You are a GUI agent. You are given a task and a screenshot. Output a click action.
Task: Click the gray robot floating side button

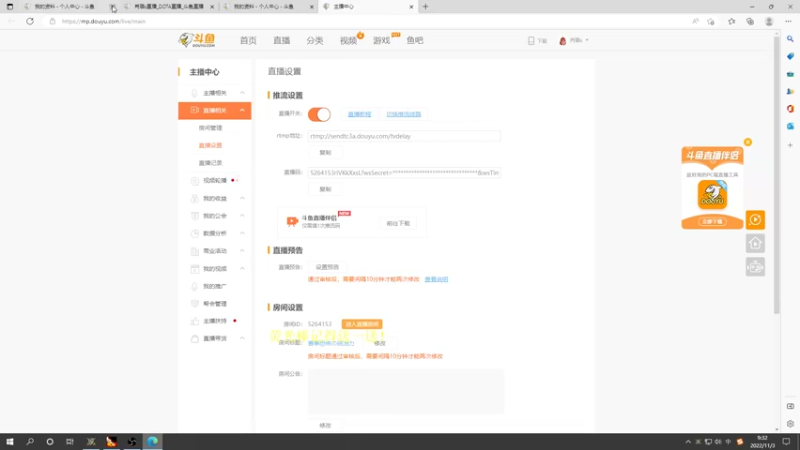pyautogui.click(x=755, y=267)
